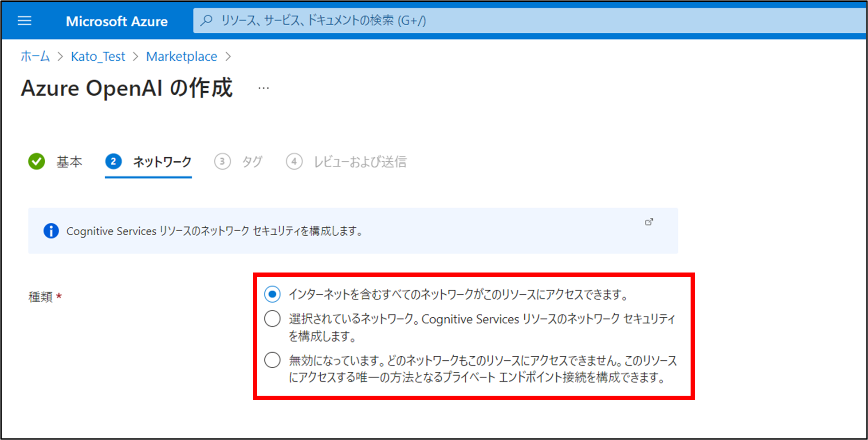Click the search magnifier icon

[x=206, y=20]
